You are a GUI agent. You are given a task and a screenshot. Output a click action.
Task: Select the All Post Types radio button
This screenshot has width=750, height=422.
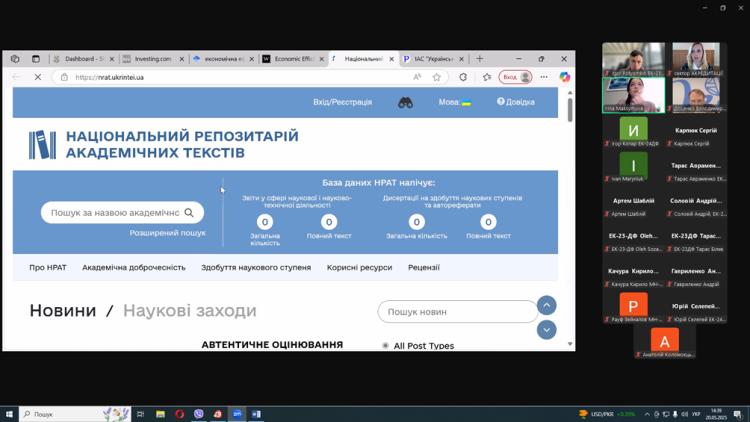pyautogui.click(x=385, y=346)
